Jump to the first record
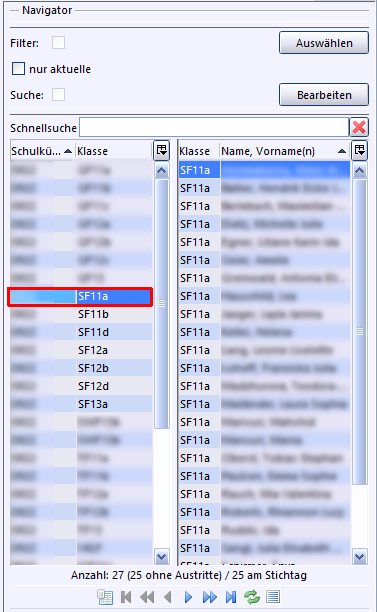 (126, 597)
